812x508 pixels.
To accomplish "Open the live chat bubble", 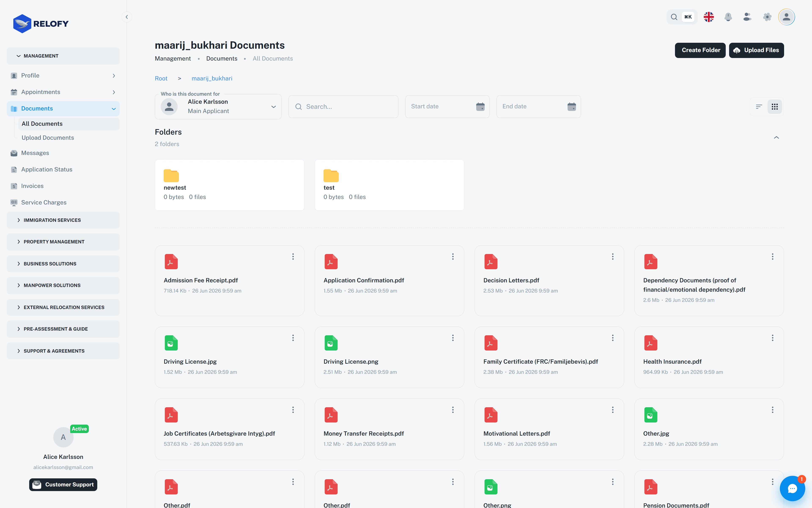I will (x=792, y=489).
